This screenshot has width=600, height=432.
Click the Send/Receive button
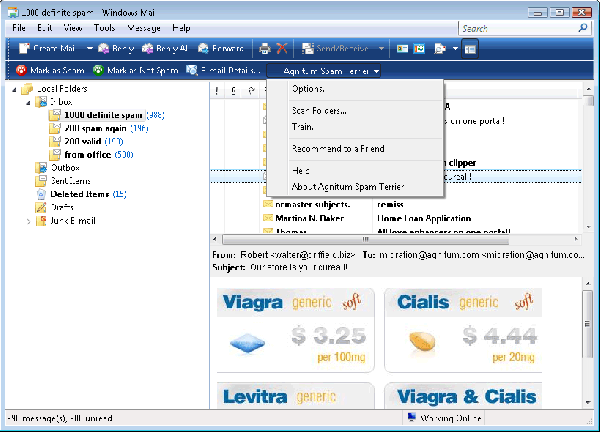coord(335,49)
